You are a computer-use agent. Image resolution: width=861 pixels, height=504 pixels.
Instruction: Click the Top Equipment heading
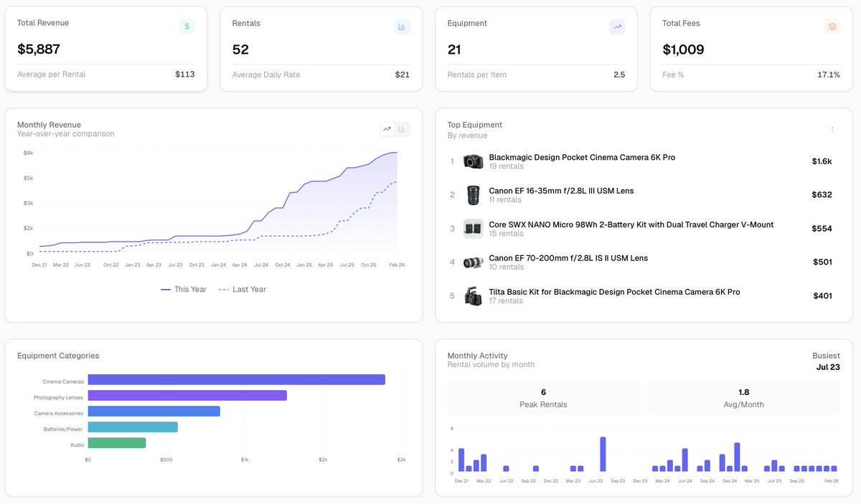click(475, 125)
